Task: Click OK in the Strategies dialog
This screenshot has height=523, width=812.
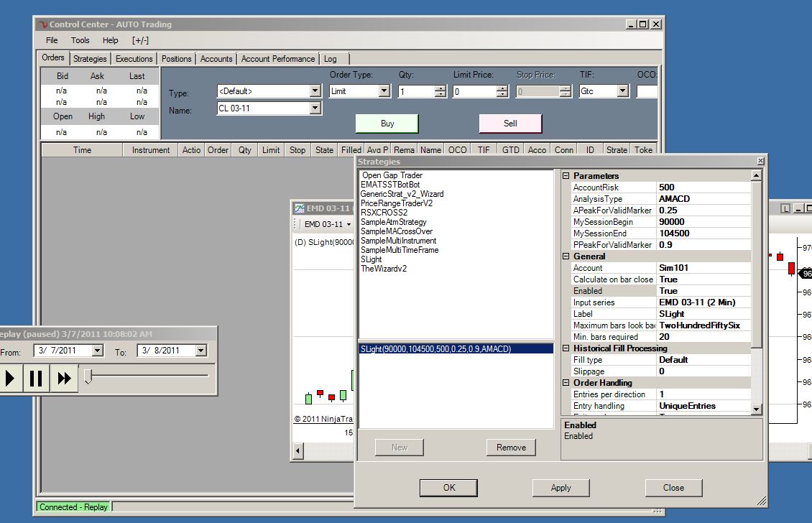Action: pyautogui.click(x=449, y=488)
